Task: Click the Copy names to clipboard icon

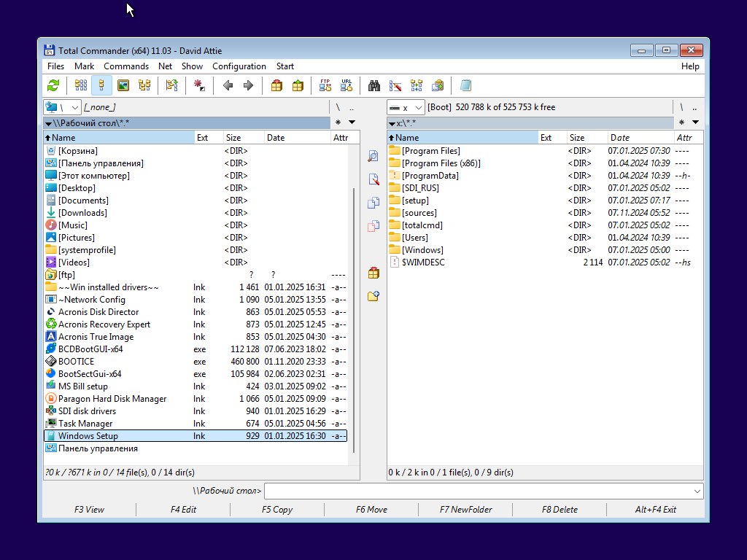Action: (438, 86)
